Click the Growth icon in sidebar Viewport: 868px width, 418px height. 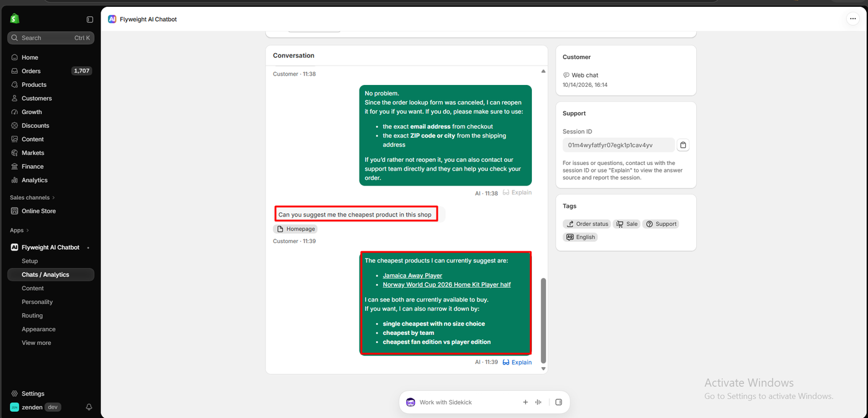15,112
